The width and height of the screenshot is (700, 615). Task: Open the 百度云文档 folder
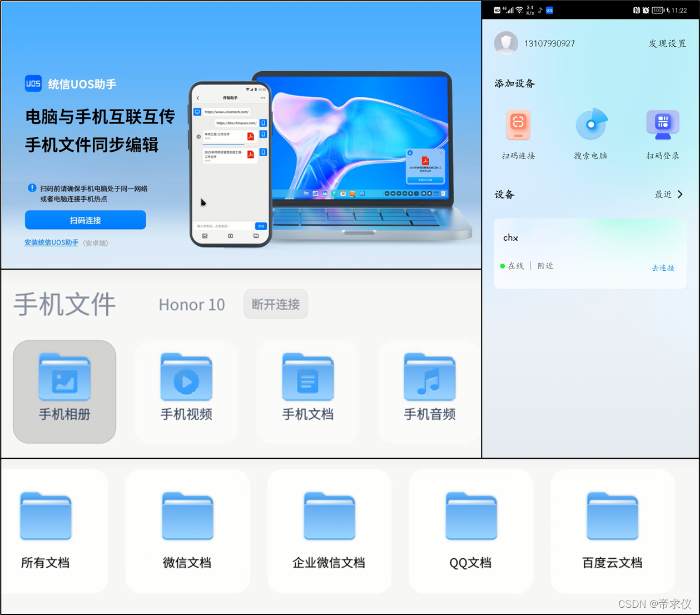[612, 531]
